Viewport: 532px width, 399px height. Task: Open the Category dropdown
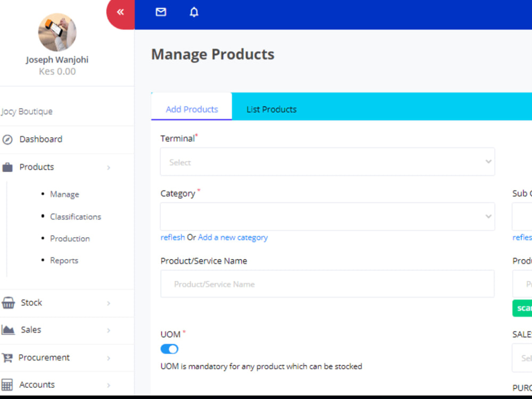(327, 217)
